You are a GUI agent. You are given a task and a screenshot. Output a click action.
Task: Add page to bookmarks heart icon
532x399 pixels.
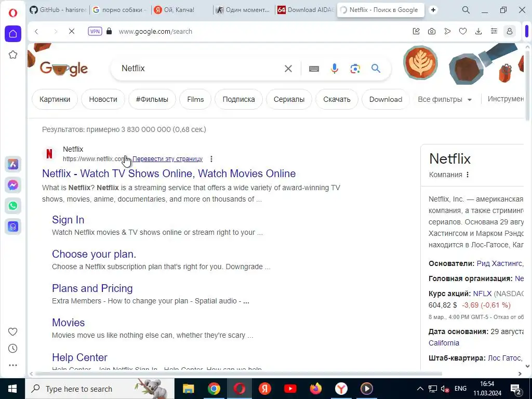click(x=463, y=31)
